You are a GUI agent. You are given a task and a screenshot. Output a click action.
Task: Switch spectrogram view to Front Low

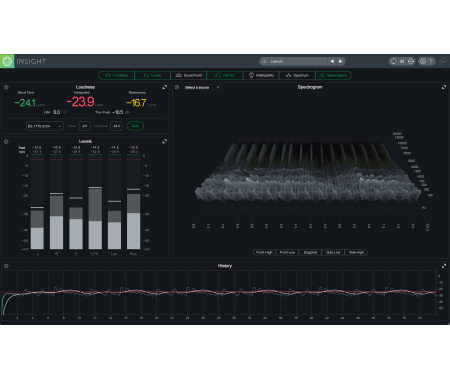[x=287, y=252]
